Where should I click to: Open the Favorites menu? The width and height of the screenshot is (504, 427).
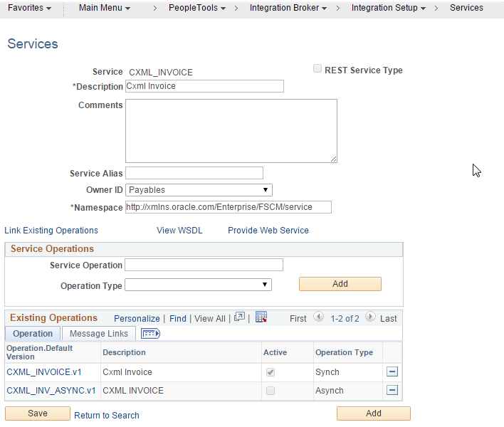pyautogui.click(x=29, y=8)
